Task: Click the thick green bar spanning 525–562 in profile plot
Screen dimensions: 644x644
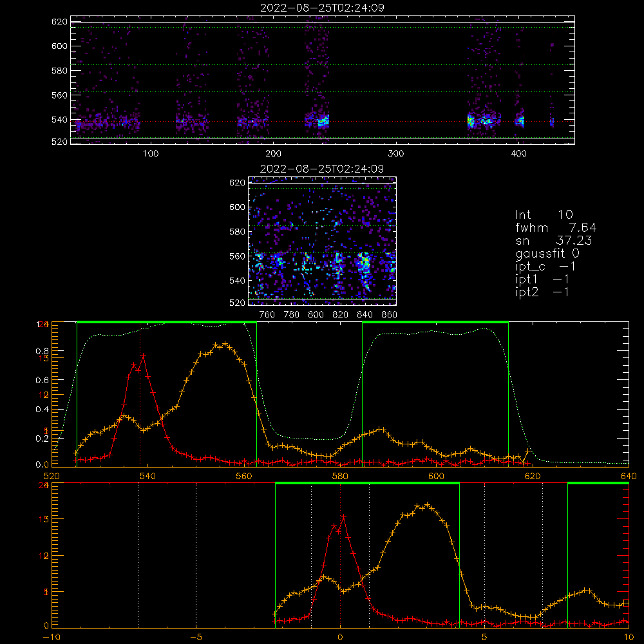Action: point(167,322)
